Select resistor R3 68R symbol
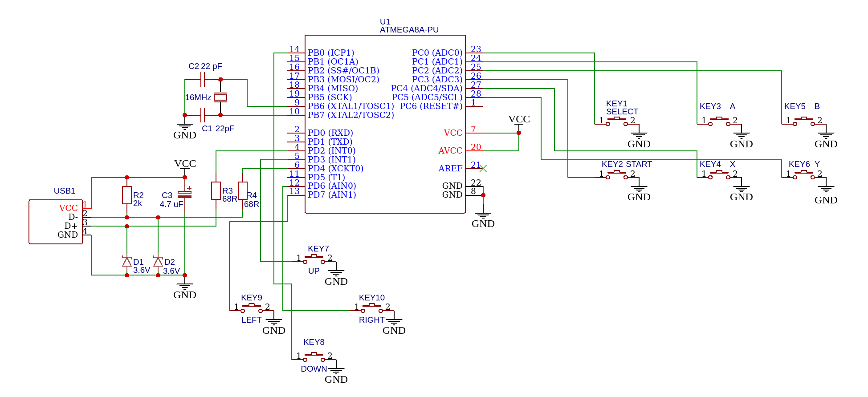This screenshot has width=868, height=397. (x=216, y=190)
